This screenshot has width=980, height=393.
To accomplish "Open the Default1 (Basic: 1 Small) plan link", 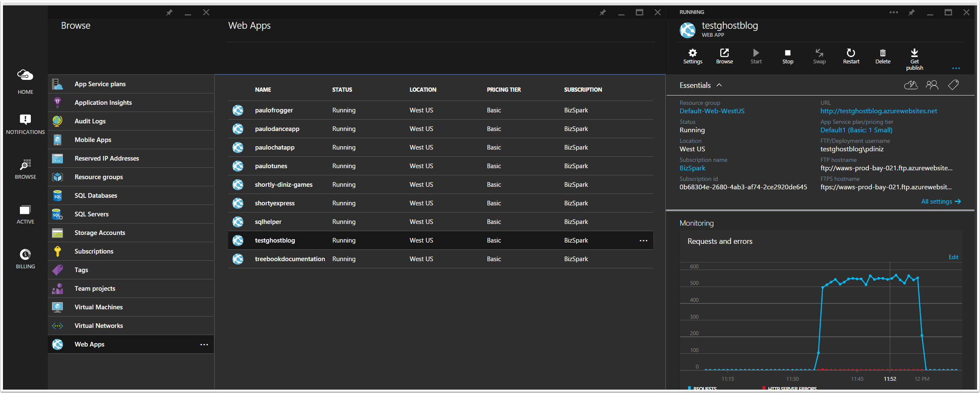I will 856,130.
